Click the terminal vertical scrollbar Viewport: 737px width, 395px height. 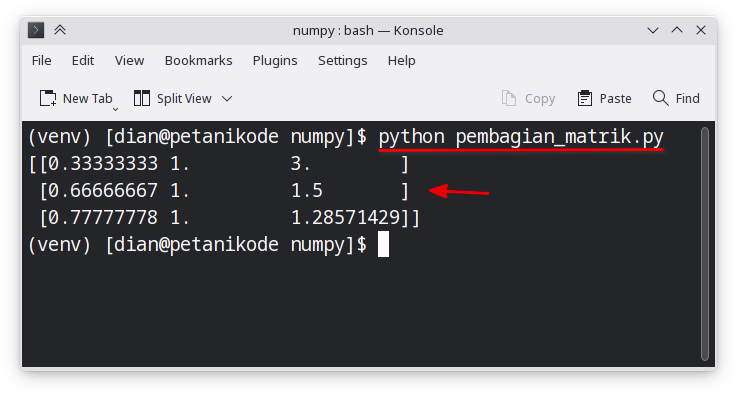pyautogui.click(x=705, y=244)
